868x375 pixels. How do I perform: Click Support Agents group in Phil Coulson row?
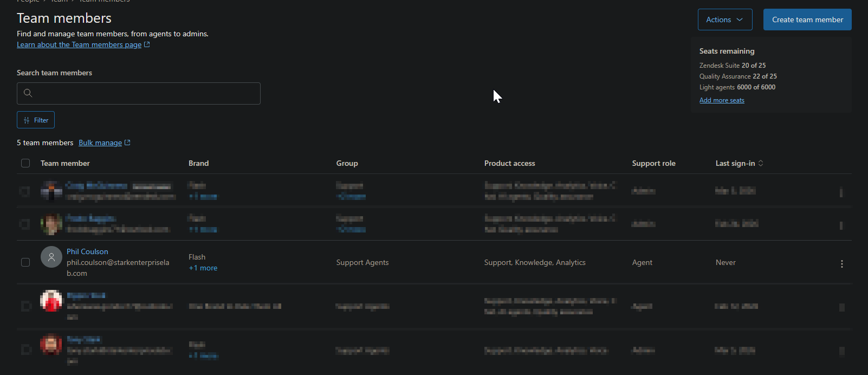pyautogui.click(x=362, y=262)
